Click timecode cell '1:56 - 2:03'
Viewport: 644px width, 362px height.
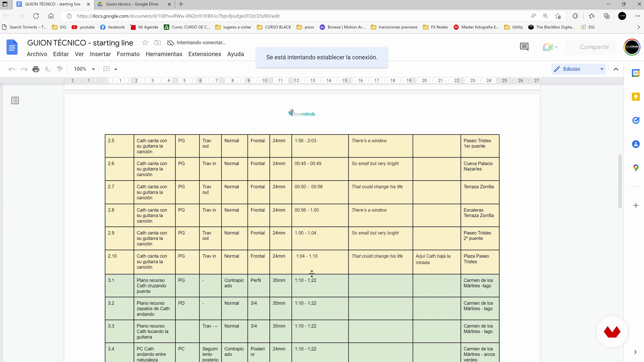[320, 146]
